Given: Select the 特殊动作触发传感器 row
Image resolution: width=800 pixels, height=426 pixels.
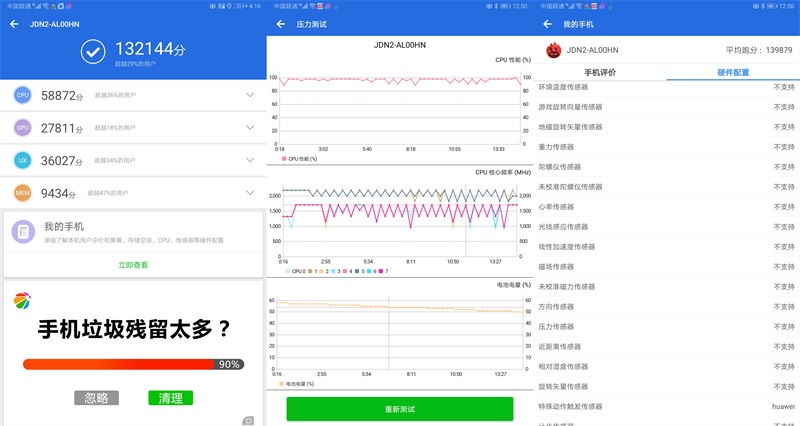Looking at the screenshot, I should (x=667, y=407).
